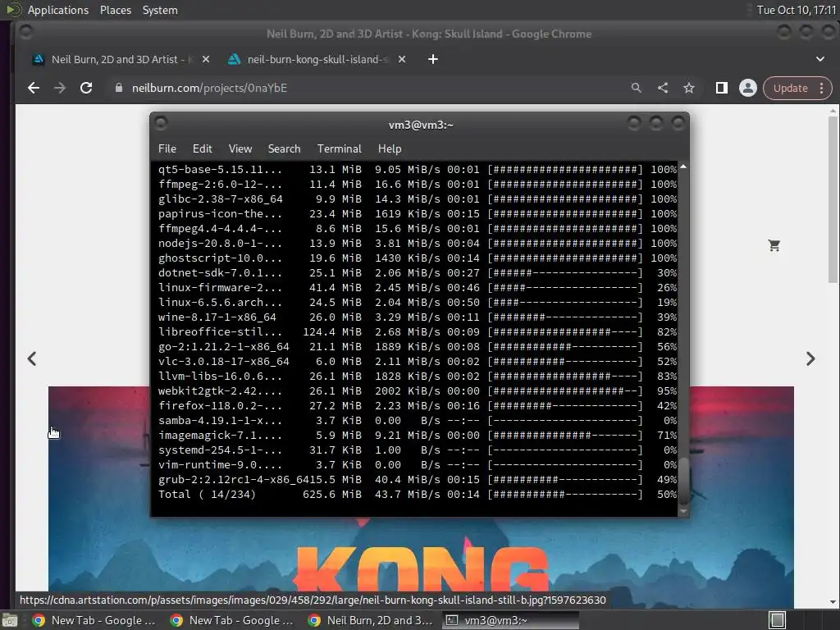
Task: Click the libreoffice-stil download progress bar
Action: [x=564, y=332]
